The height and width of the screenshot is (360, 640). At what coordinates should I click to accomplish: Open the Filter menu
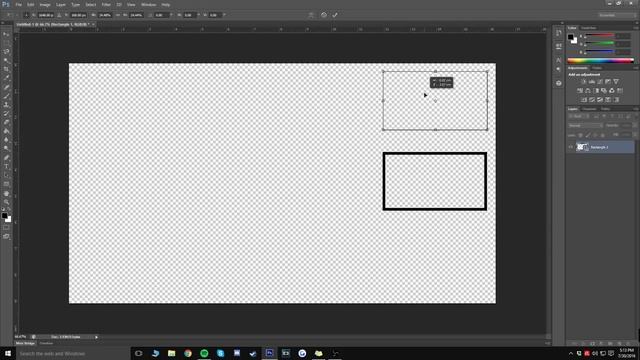pos(106,4)
